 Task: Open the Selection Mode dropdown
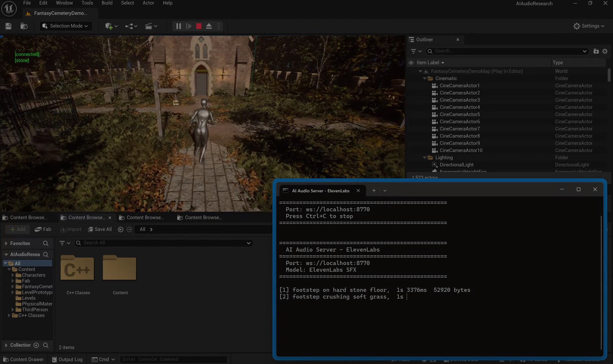[66, 26]
